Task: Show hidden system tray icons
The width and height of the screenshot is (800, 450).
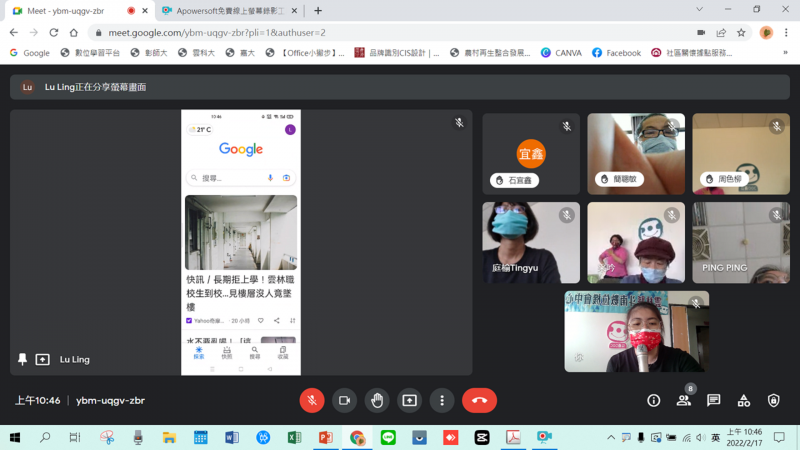Action: coord(611,437)
